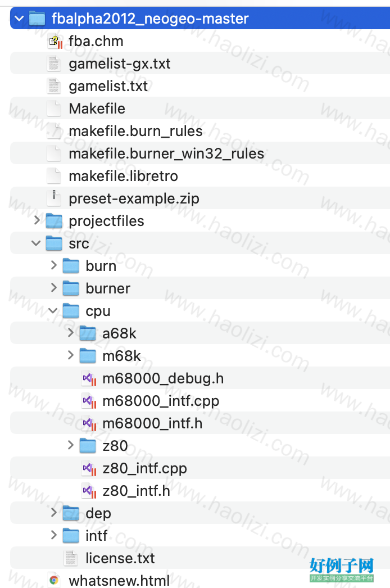The height and width of the screenshot is (588, 390).
Task: Select the m68000_intf.h file name
Action: [152, 424]
